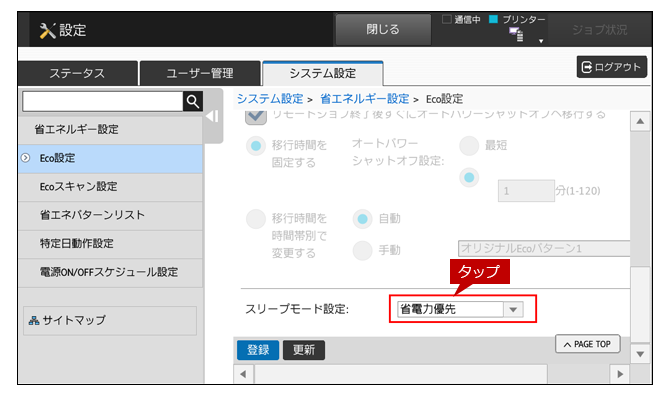Select 自動 radio button

[362, 219]
